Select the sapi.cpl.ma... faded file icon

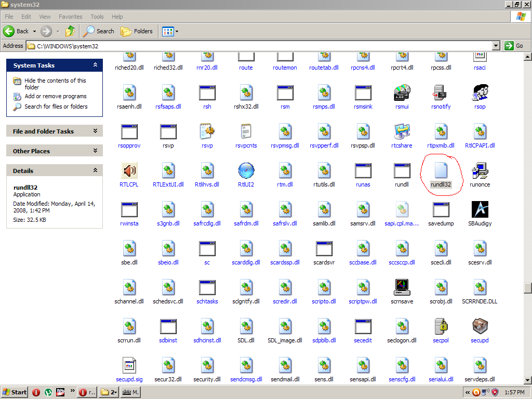(402, 209)
